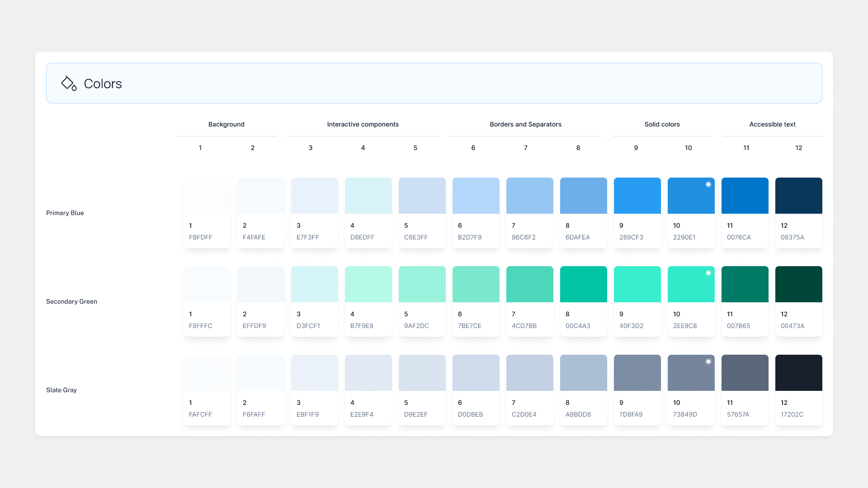Click the Borders and Separators heading

click(525, 124)
